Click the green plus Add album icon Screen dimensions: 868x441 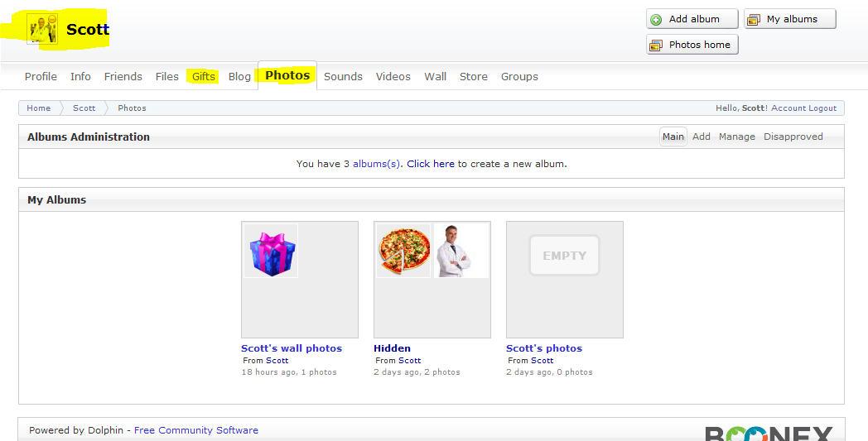point(656,20)
